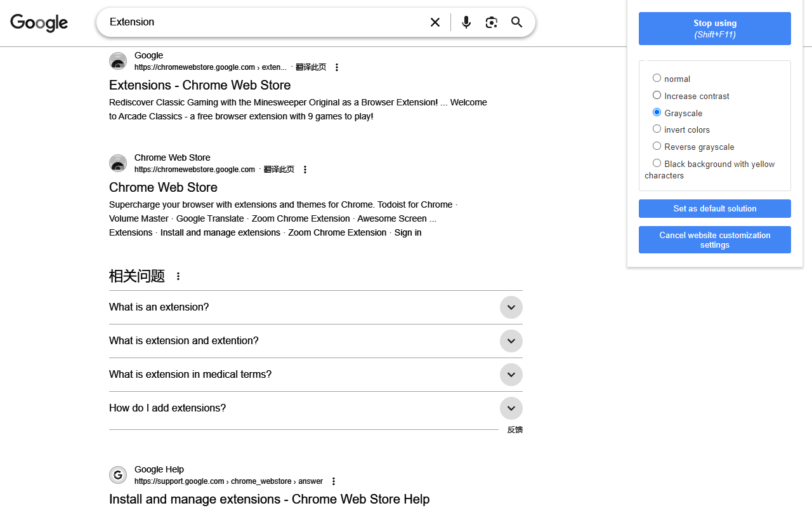The height and width of the screenshot is (508, 812).
Task: Clear the search box text
Action: tap(435, 22)
